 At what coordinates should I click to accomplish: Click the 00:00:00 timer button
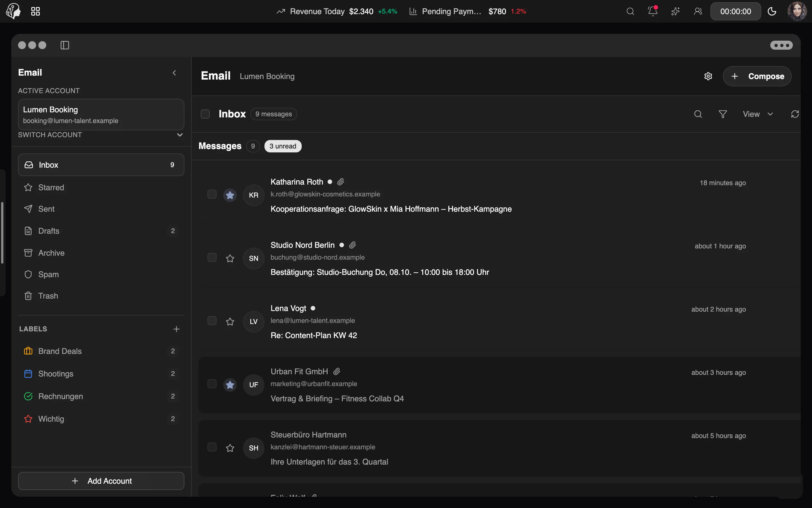coord(736,11)
